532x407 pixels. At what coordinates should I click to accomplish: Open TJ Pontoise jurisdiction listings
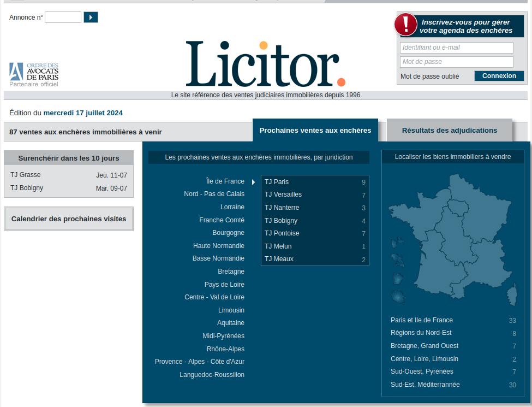pyautogui.click(x=315, y=233)
